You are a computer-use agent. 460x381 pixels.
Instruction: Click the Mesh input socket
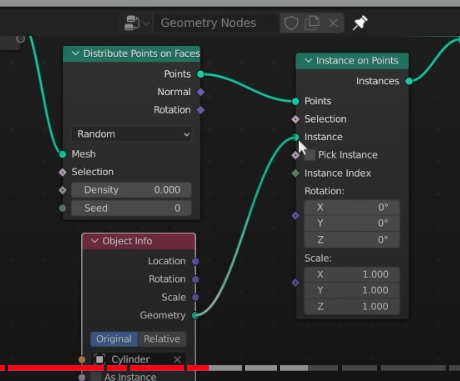point(63,154)
